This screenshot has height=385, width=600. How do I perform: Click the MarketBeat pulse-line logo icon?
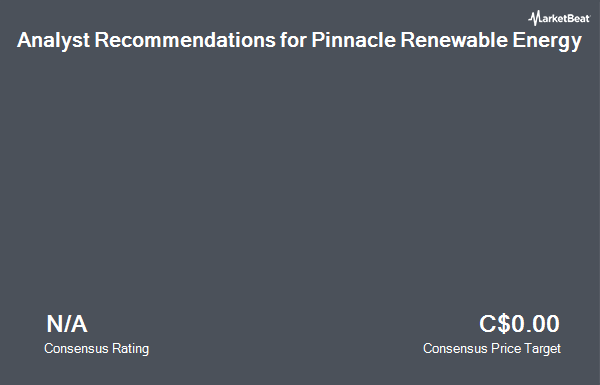[534, 18]
